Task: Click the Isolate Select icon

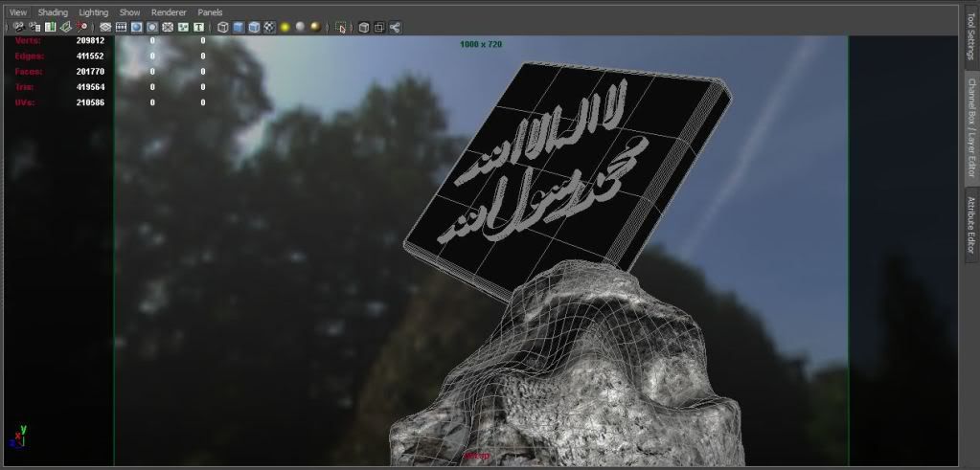Action: point(341,27)
